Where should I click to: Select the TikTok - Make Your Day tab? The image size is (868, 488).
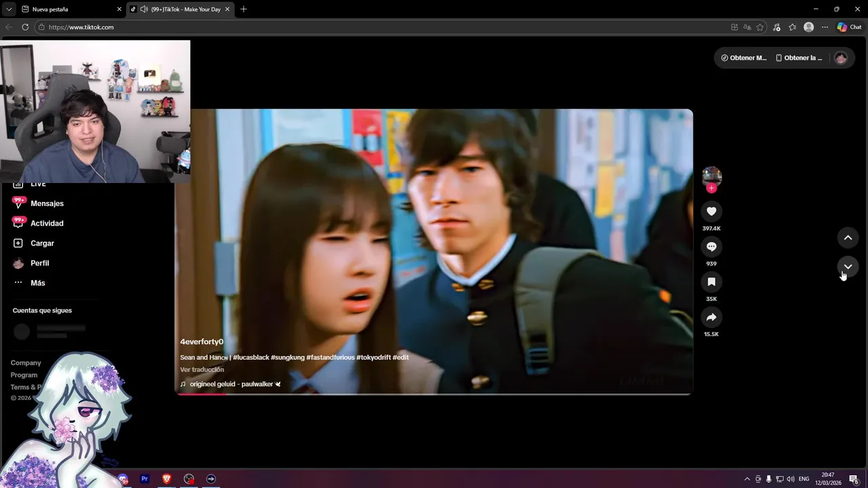(x=180, y=9)
